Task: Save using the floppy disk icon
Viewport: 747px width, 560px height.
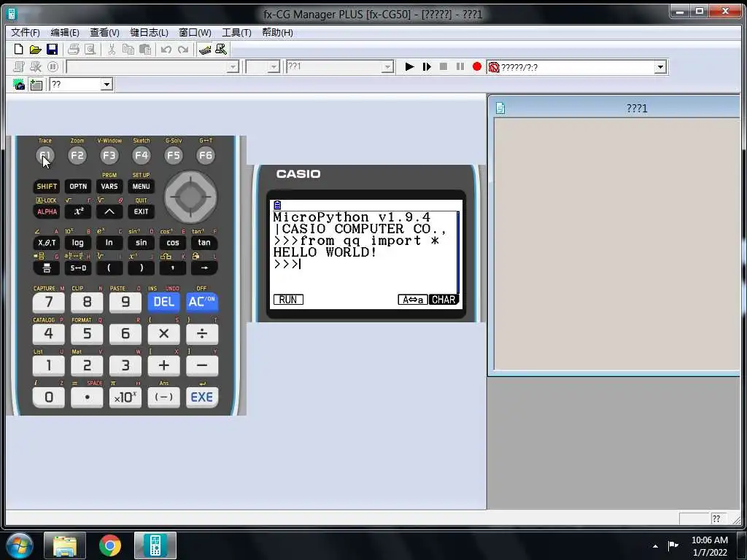Action: click(52, 50)
